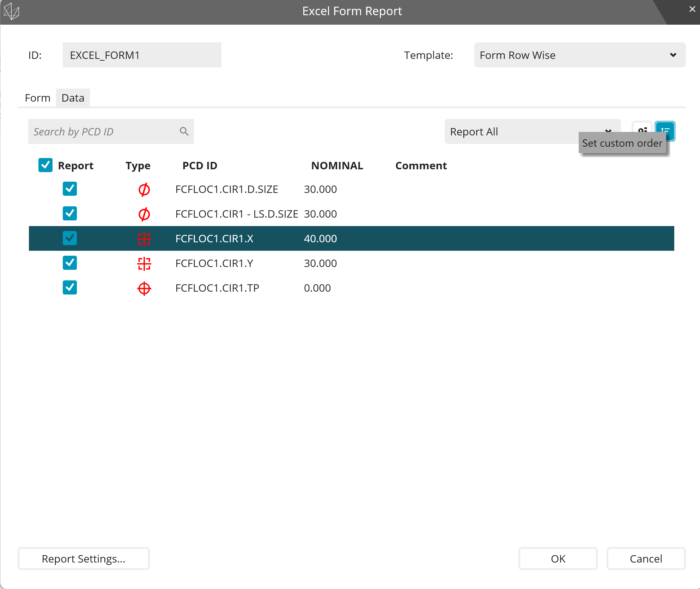Select FCFLOC1.CIR1.TP PCD ID text
Screen dimensions: 700x589
(217, 288)
